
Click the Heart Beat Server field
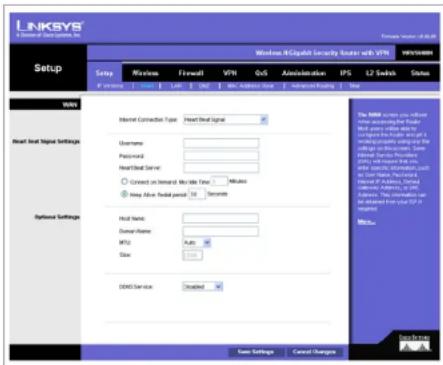point(221,168)
